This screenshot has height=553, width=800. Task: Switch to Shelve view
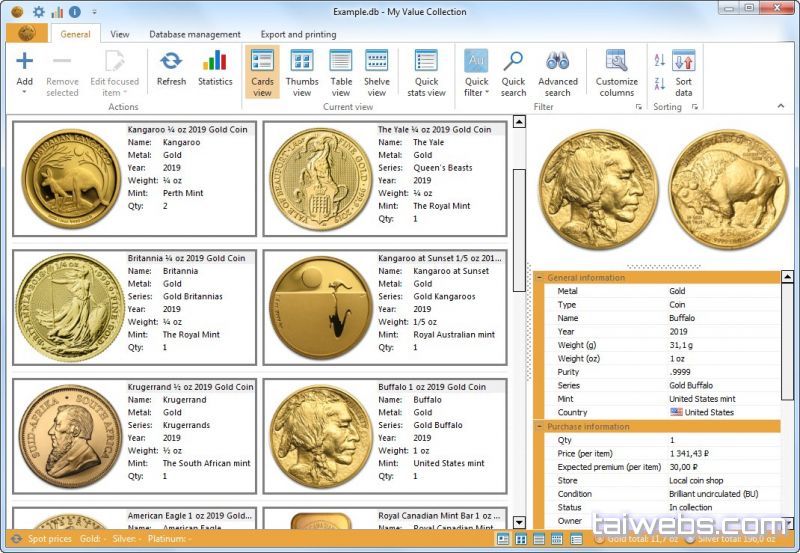(x=377, y=72)
